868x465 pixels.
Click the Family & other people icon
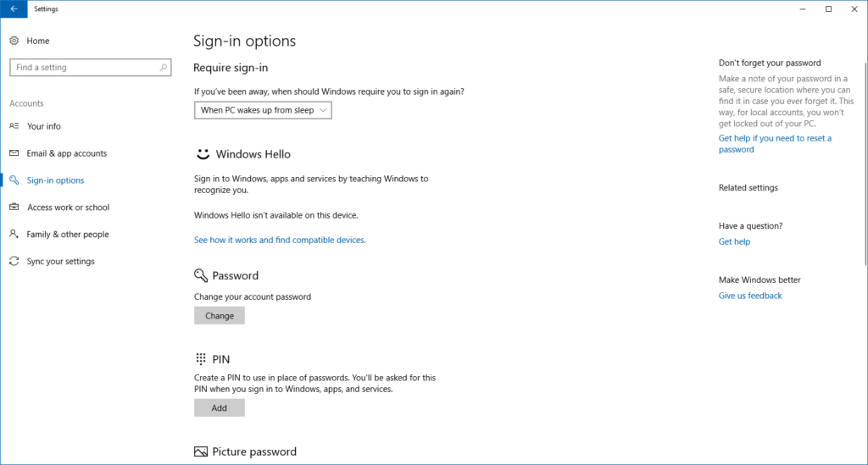coord(14,235)
